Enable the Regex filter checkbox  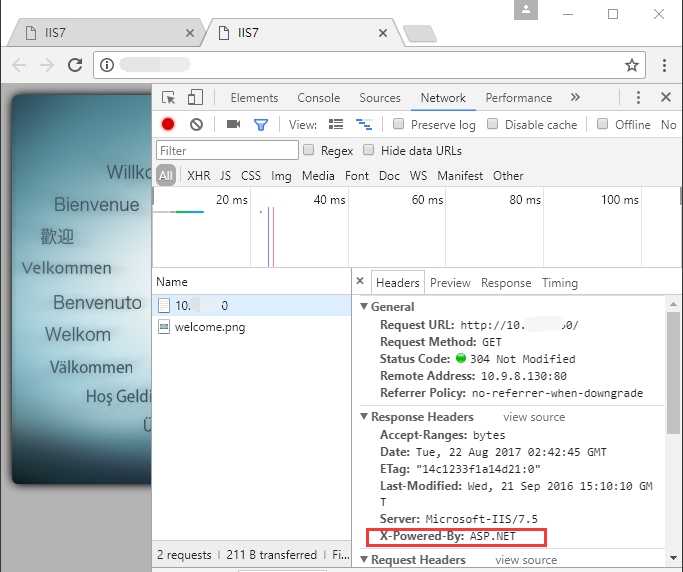pos(308,150)
